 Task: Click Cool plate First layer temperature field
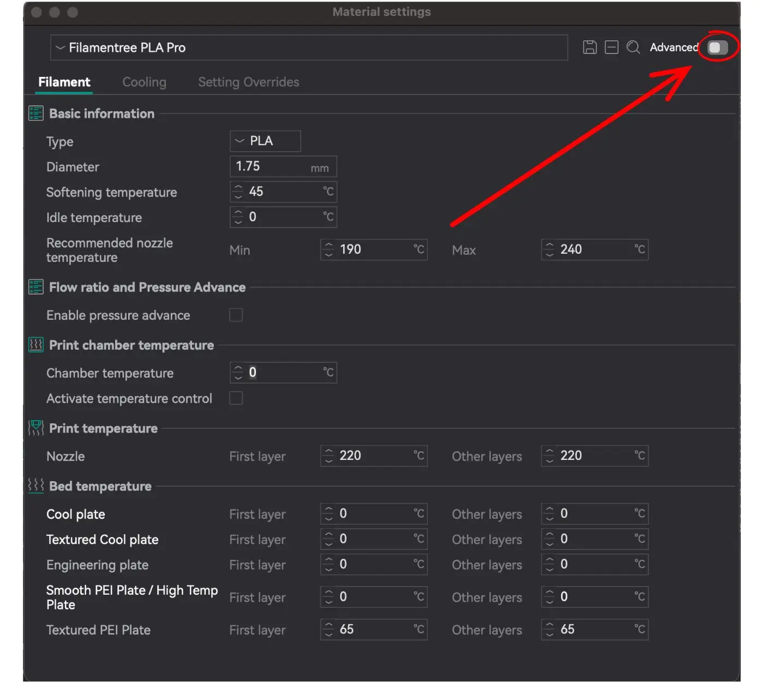pyautogui.click(x=374, y=513)
